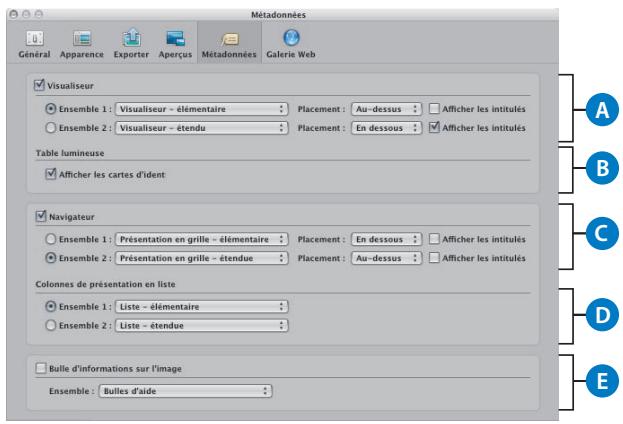Click the 'Table lumineuse' heading
Screen dimensions: 623x424
(70, 153)
